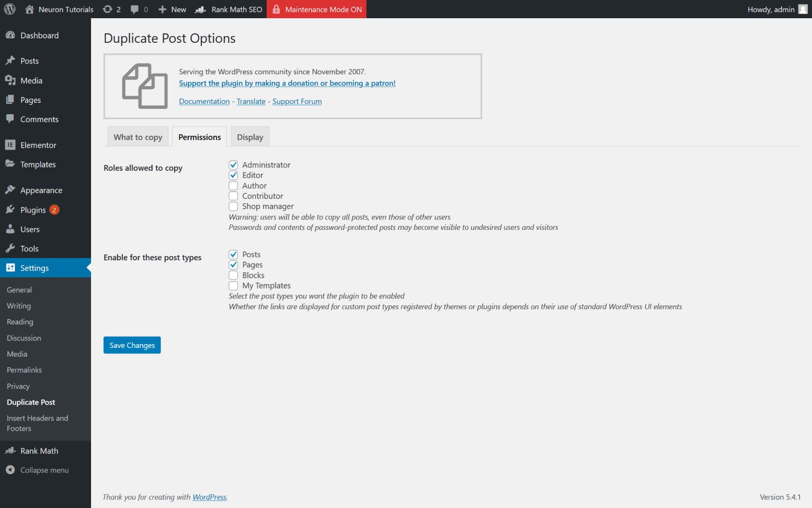This screenshot has height=508, width=812.
Task: Open Rank Math SEO from the toolbar
Action: point(228,9)
